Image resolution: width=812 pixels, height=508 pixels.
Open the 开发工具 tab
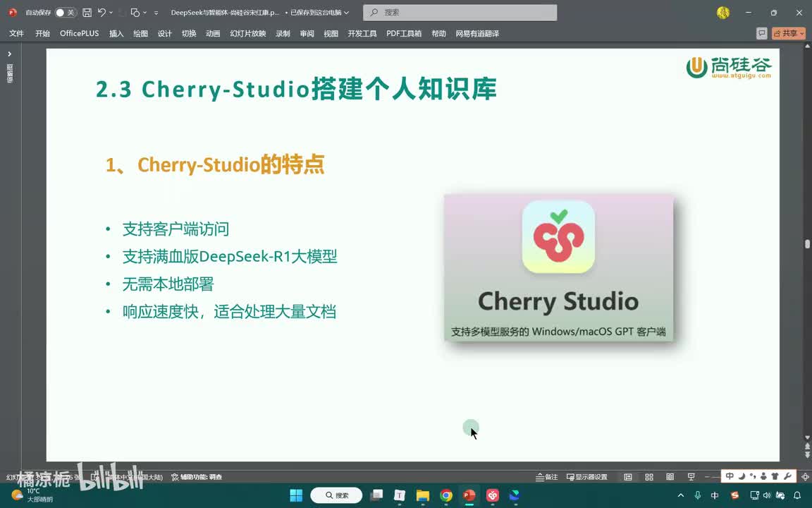click(x=362, y=33)
